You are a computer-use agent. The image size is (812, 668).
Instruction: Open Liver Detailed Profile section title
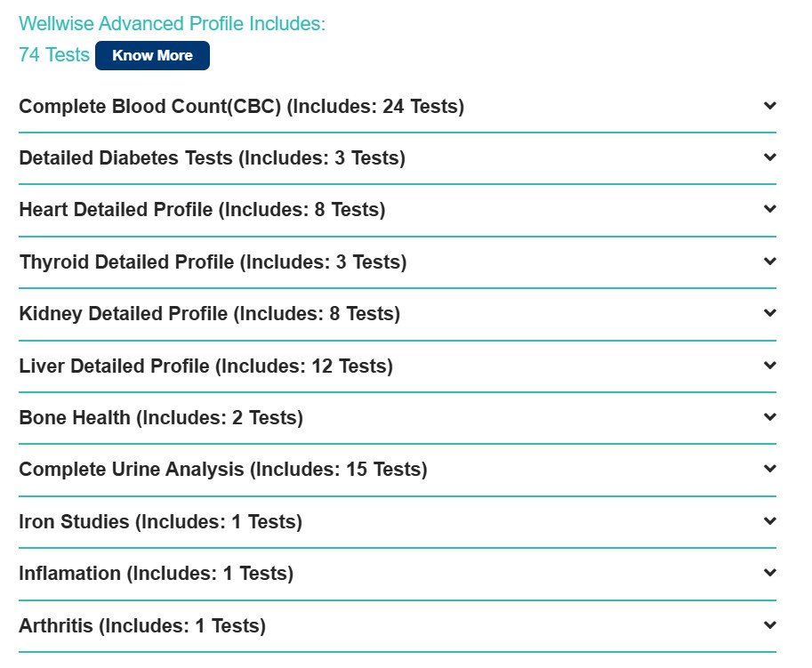206,366
